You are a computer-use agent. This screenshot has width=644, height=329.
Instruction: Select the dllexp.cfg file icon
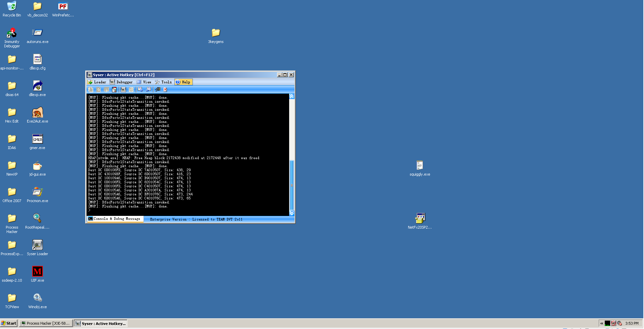(x=38, y=62)
